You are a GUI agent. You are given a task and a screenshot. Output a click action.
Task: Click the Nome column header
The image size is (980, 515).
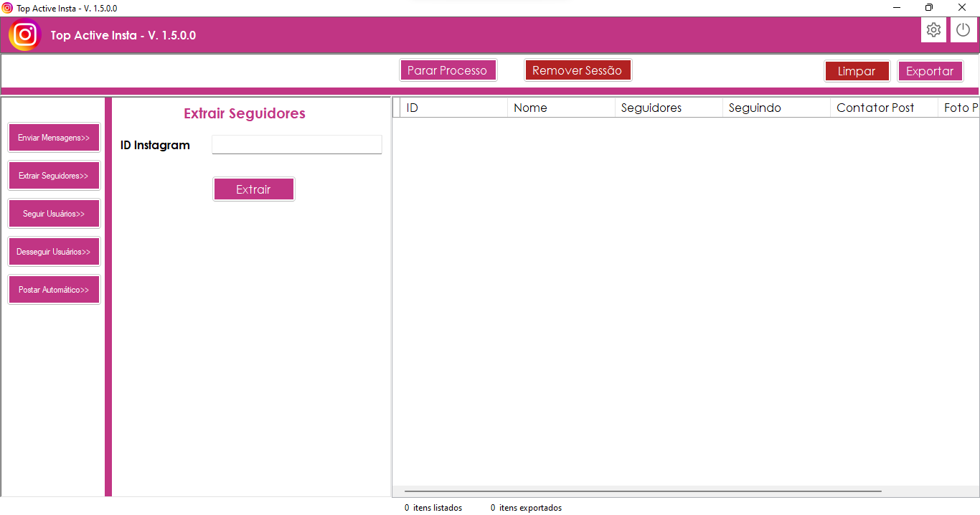561,108
